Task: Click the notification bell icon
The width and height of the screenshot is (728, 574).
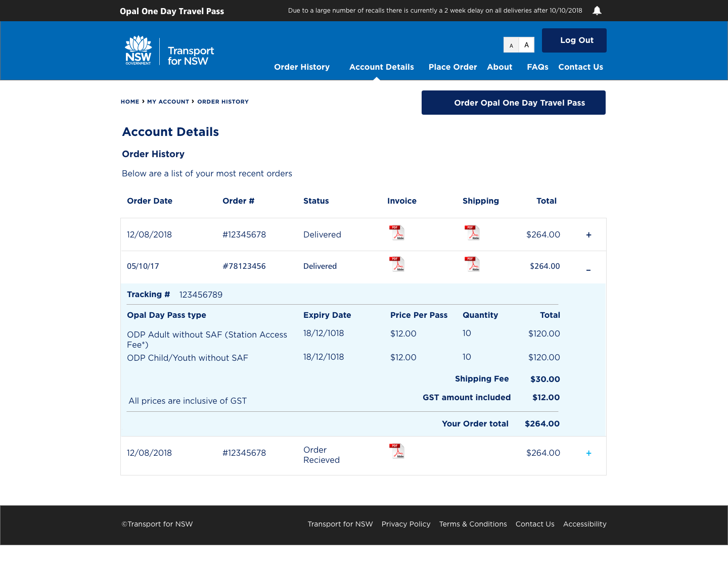Action: pyautogui.click(x=597, y=11)
